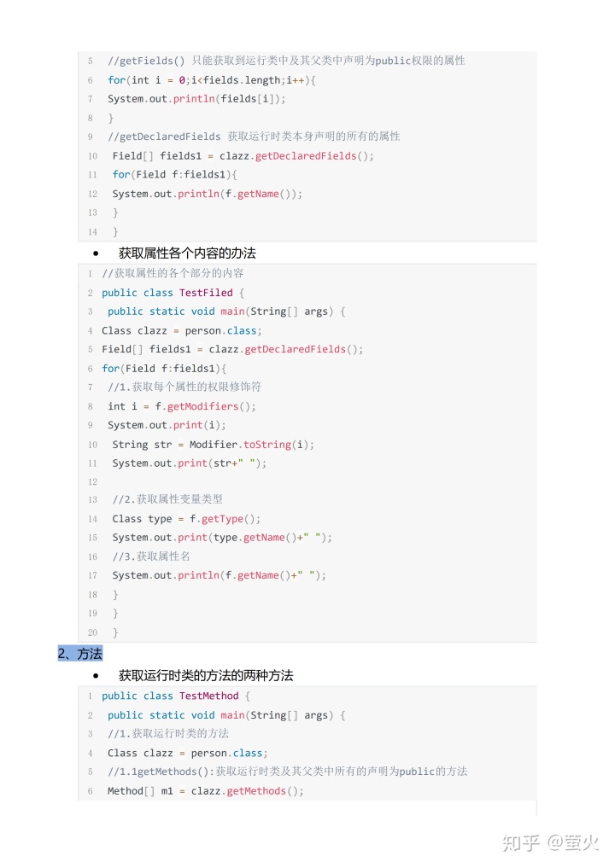The height and width of the screenshot is (868, 615).
Task: Click the comment "//getDeclaredFields 获取运行时类本身声明的所有的属性"
Action: tap(254, 137)
